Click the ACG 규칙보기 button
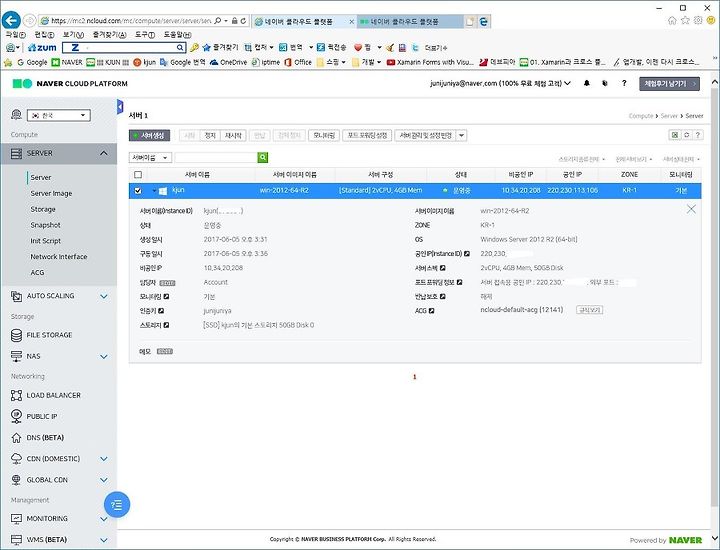 tap(590, 310)
